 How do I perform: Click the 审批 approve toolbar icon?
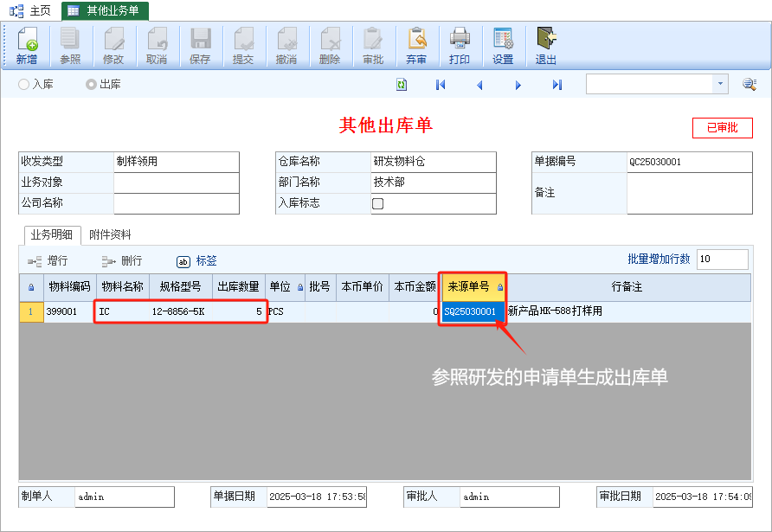tap(373, 45)
